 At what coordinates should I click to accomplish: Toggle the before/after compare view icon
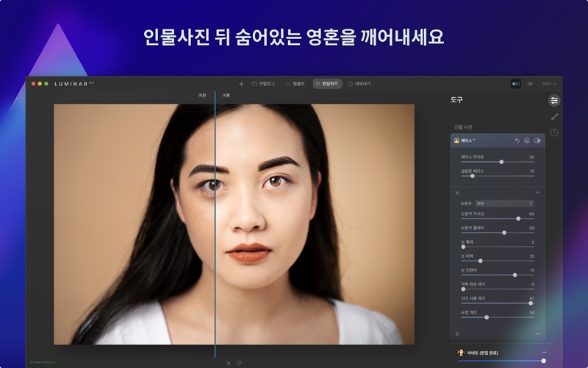pyautogui.click(x=516, y=84)
